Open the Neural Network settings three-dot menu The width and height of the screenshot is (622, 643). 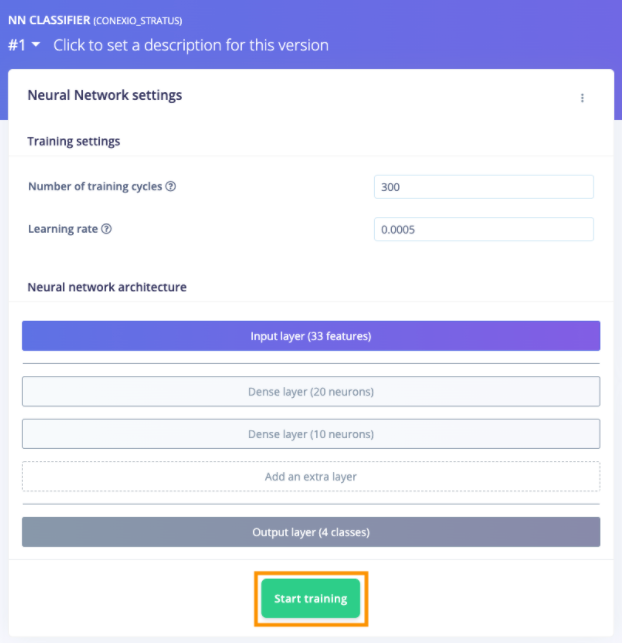[582, 98]
